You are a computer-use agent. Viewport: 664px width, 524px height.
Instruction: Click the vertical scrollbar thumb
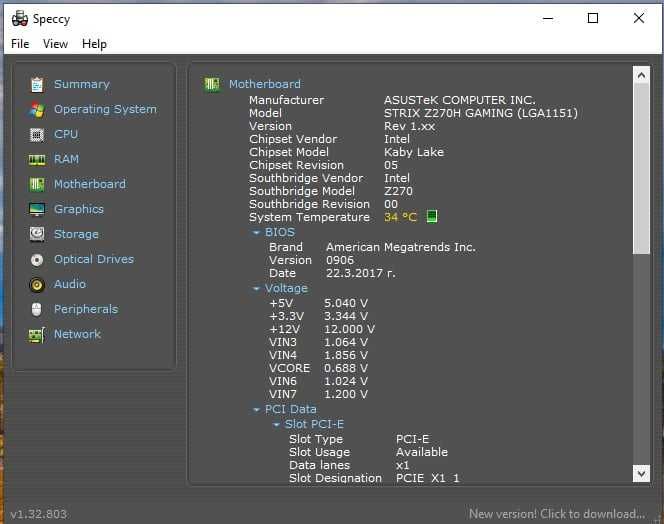(641, 169)
